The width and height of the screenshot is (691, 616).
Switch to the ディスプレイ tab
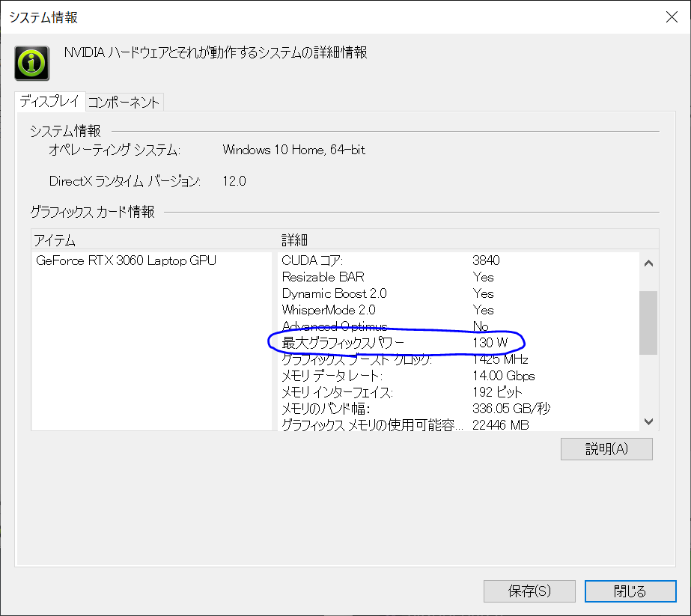point(49,102)
